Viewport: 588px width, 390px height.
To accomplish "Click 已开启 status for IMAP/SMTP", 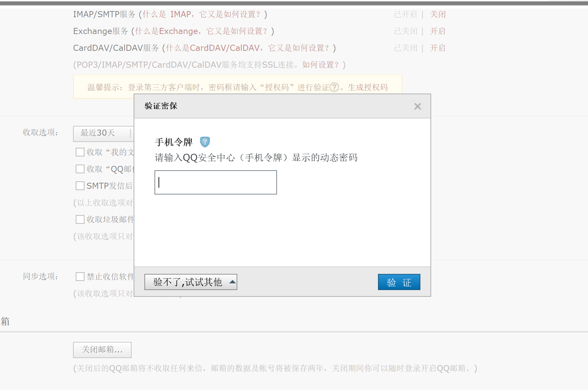I will pyautogui.click(x=406, y=14).
